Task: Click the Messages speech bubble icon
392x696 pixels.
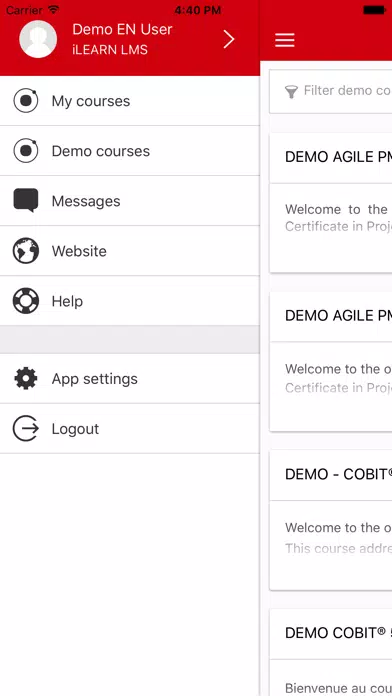Action: click(x=26, y=200)
